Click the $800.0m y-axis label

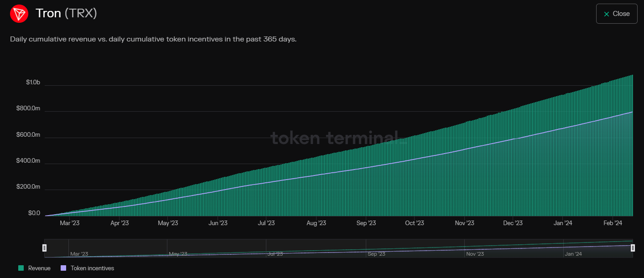click(x=28, y=108)
